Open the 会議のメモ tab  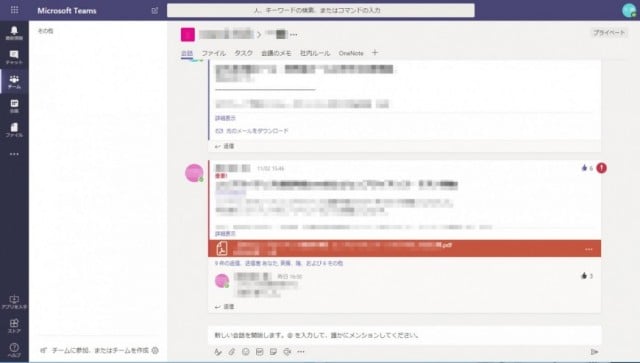(276, 53)
